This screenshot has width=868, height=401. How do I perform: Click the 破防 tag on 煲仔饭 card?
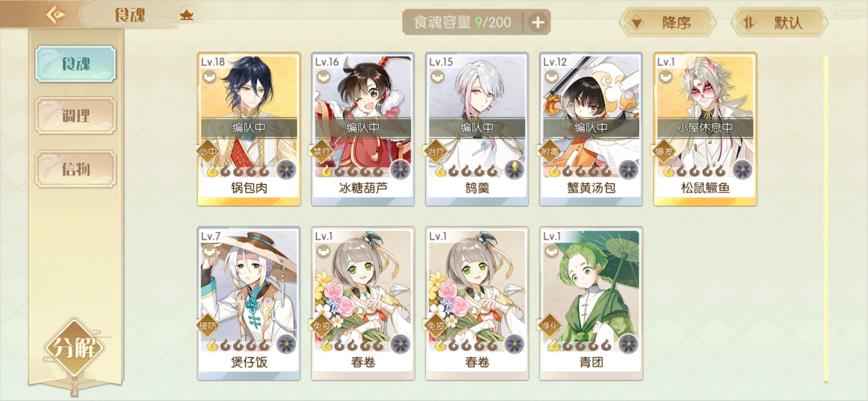pos(208,326)
